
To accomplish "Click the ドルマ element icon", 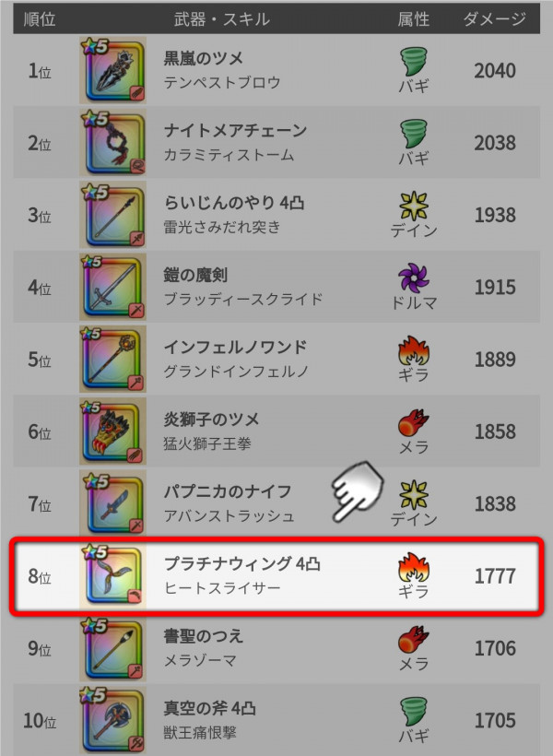I will point(414,278).
